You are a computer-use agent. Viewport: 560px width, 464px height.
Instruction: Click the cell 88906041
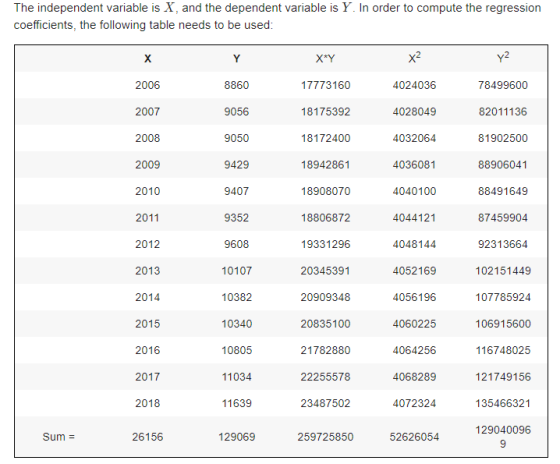pyautogui.click(x=503, y=165)
